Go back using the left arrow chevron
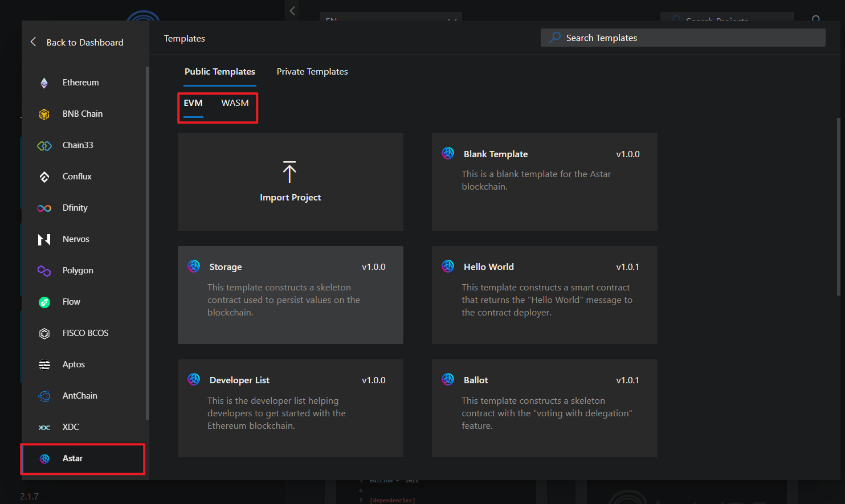This screenshot has height=504, width=845. 33,42
